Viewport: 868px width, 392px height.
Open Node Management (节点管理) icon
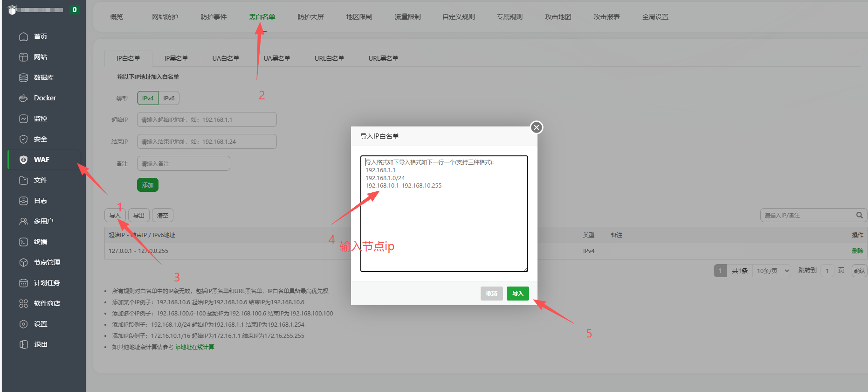click(23, 262)
